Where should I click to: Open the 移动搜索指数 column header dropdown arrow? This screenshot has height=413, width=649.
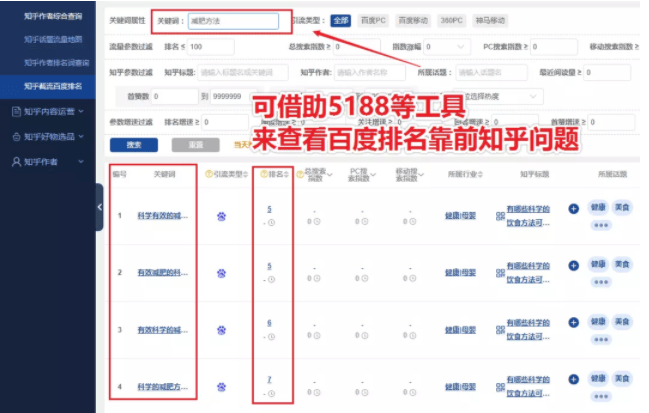pos(421,175)
